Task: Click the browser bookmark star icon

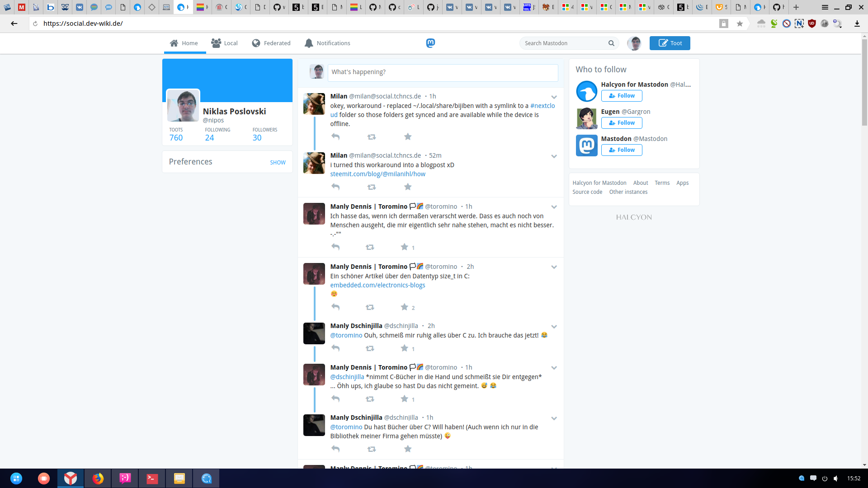Action: click(740, 23)
